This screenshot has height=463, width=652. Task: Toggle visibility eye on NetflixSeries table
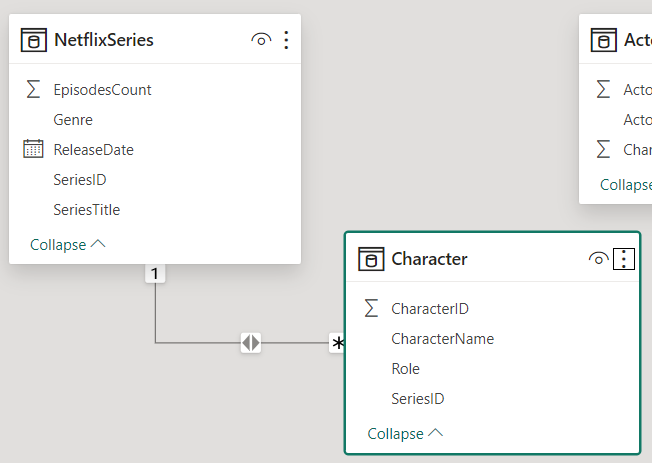pyautogui.click(x=261, y=40)
